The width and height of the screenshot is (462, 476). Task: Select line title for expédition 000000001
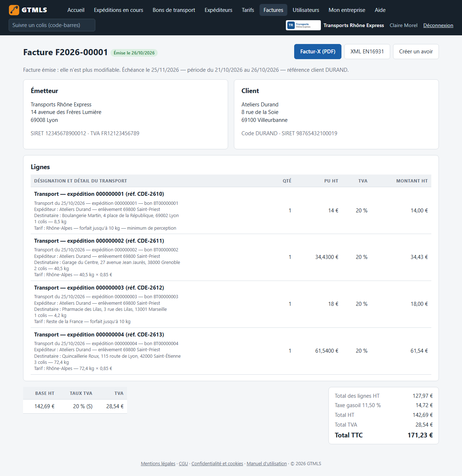(99, 194)
